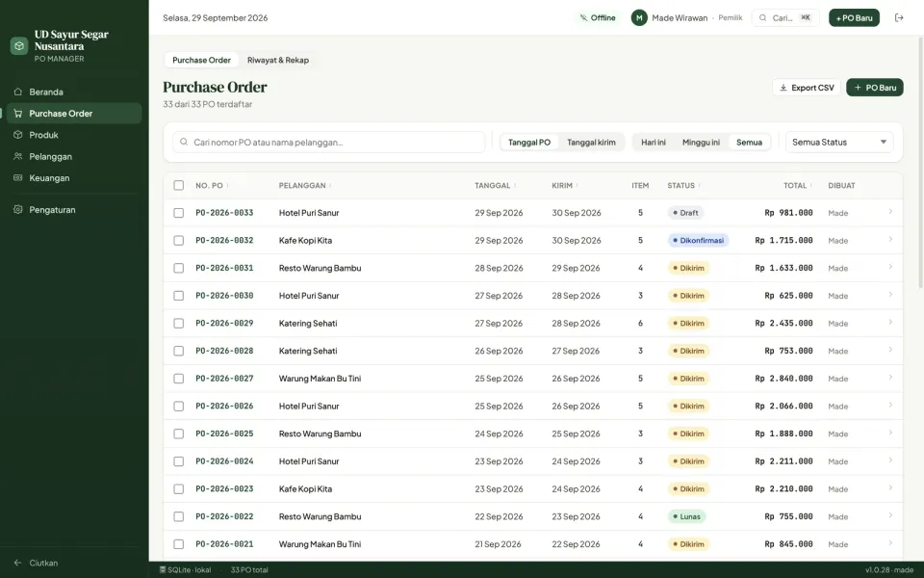Click the + PO Baru button beside Export CSV
Viewport: 924px width, 578px height.
click(875, 88)
